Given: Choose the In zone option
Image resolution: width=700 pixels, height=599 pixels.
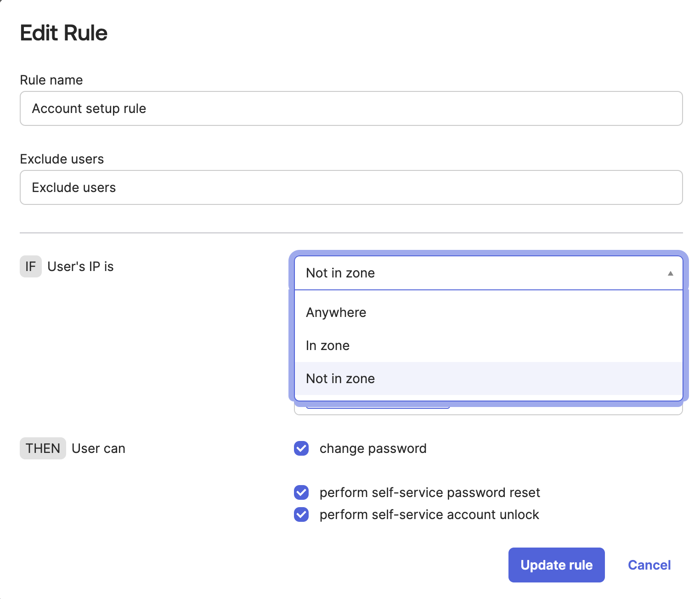Looking at the screenshot, I should (489, 345).
